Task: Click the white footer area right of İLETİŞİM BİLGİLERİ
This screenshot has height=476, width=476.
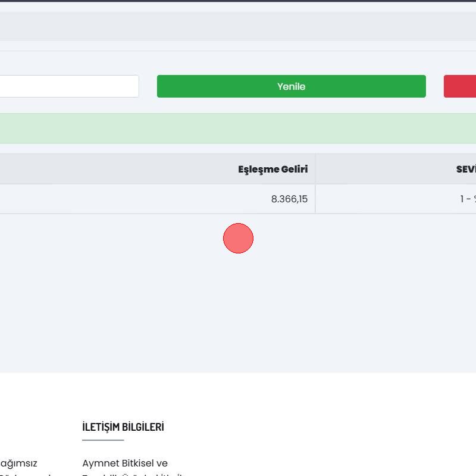Action: (x=327, y=427)
